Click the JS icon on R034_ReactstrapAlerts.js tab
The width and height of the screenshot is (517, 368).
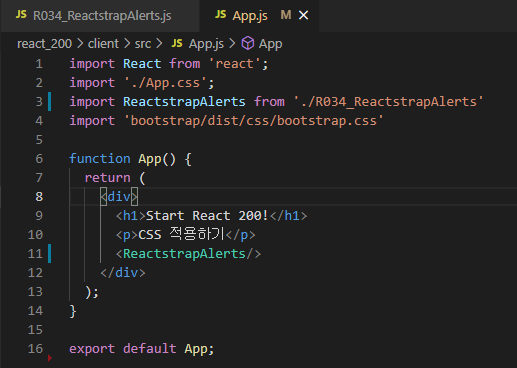click(21, 14)
